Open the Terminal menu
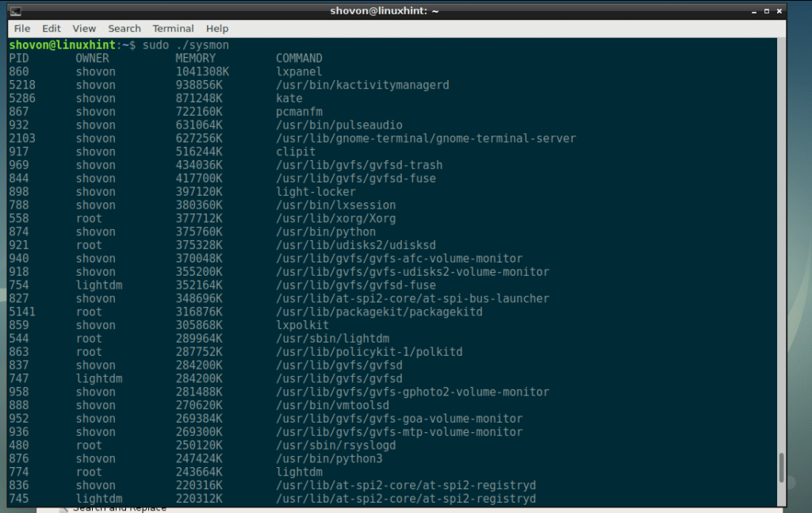Image resolution: width=812 pixels, height=513 pixels. [x=173, y=29]
